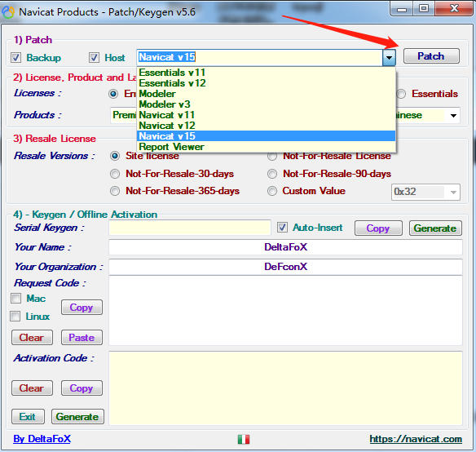Select Navicat v12 from the list
The image size is (476, 452).
267,126
